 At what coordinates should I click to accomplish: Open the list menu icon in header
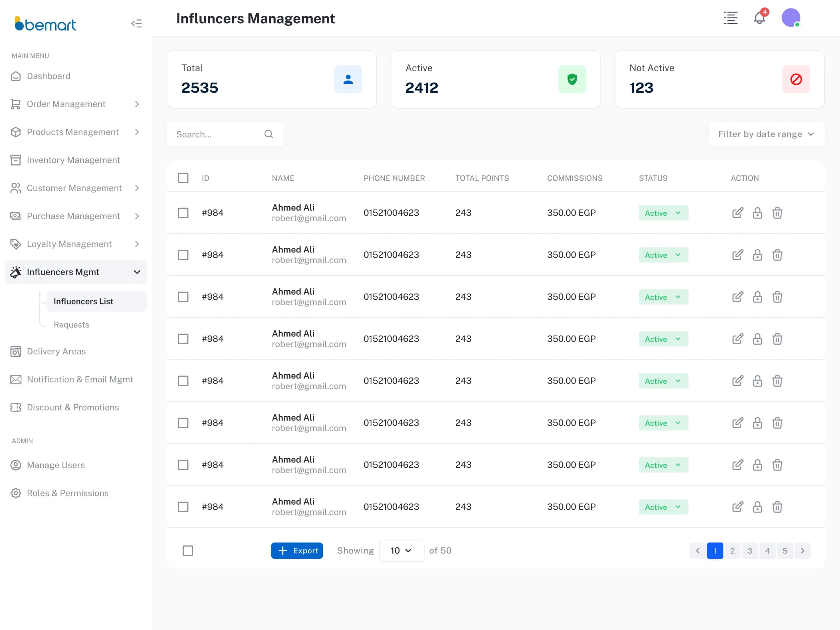point(730,18)
